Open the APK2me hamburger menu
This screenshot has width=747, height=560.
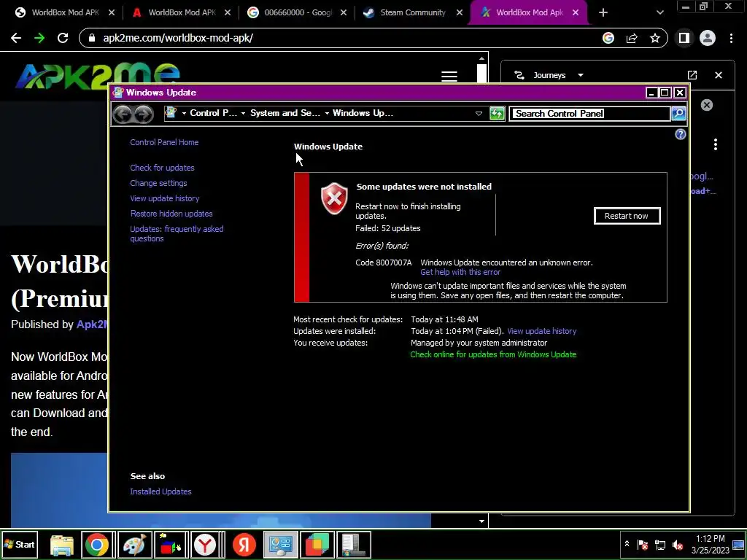pyautogui.click(x=449, y=76)
